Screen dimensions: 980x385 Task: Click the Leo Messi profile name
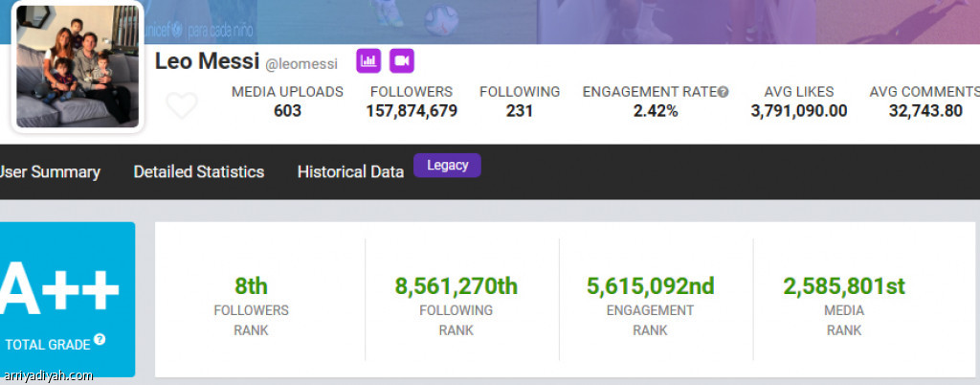pyautogui.click(x=207, y=61)
